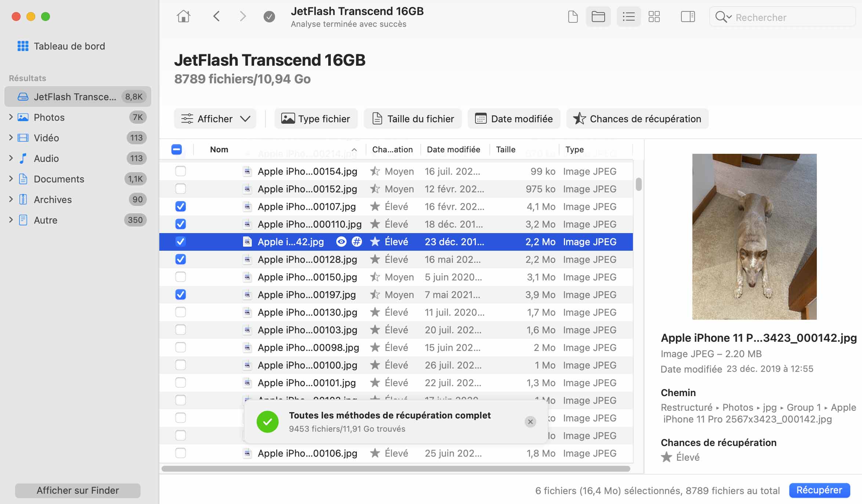Switch to file view document icon
Screen dimensions: 862x504
573,17
